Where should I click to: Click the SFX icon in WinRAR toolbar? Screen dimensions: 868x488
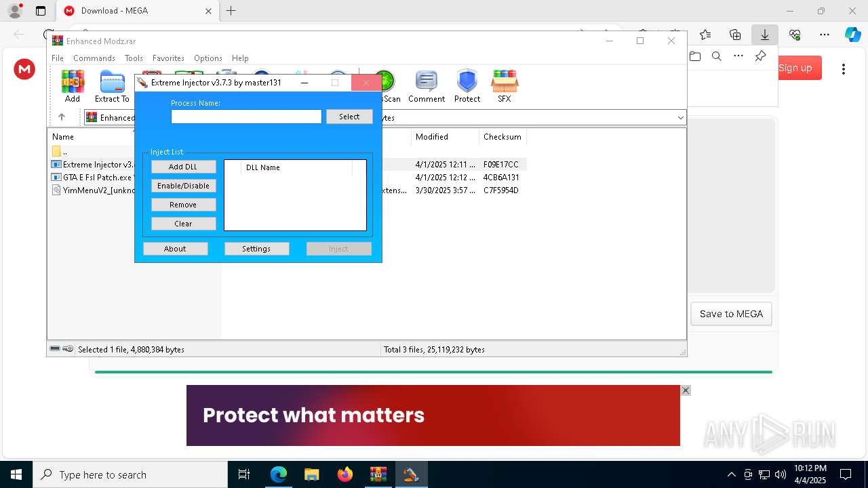[505, 86]
